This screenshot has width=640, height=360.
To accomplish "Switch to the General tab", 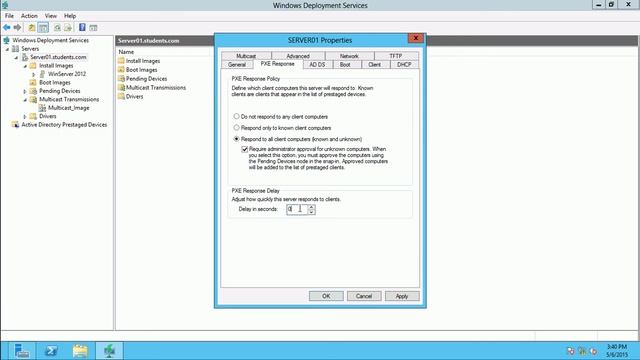I will pyautogui.click(x=237, y=64).
